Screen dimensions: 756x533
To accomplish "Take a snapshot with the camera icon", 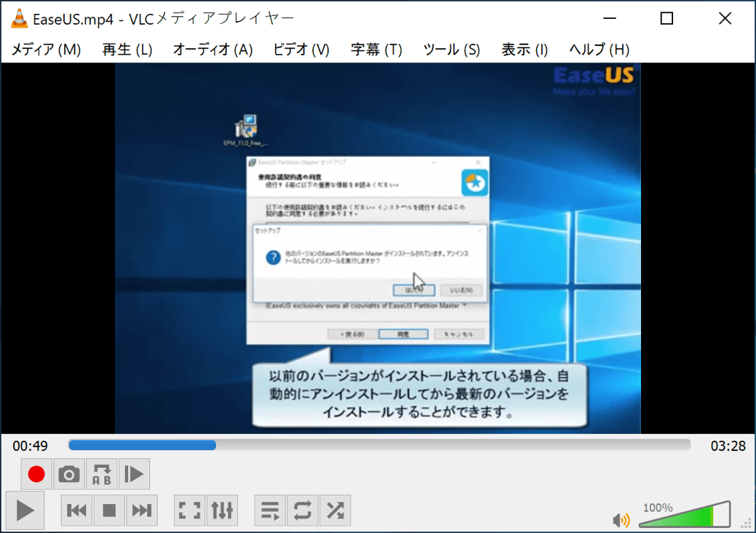I will [69, 474].
